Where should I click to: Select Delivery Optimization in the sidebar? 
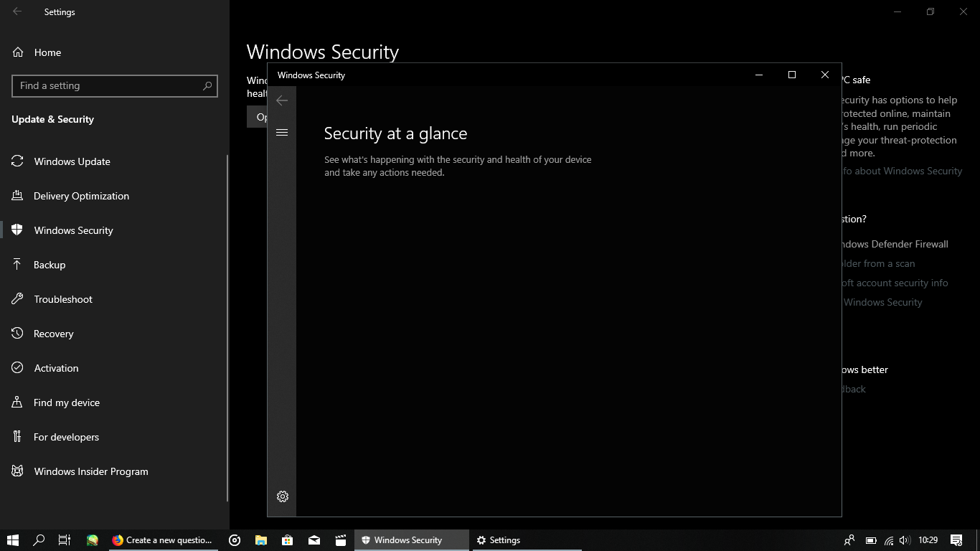pos(115,196)
